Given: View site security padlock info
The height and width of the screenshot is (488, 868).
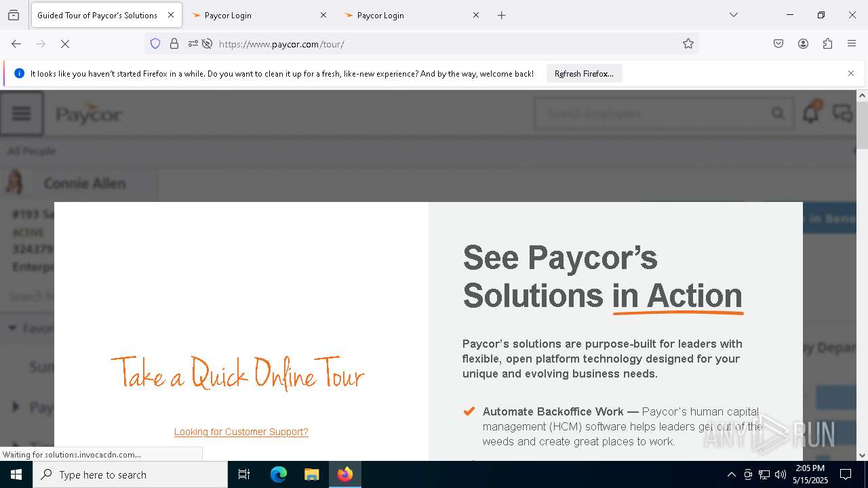Looking at the screenshot, I should 174,44.
